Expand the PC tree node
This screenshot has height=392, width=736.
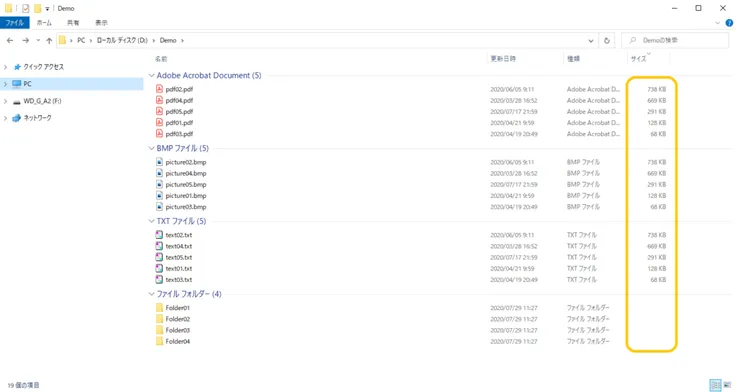click(6, 84)
